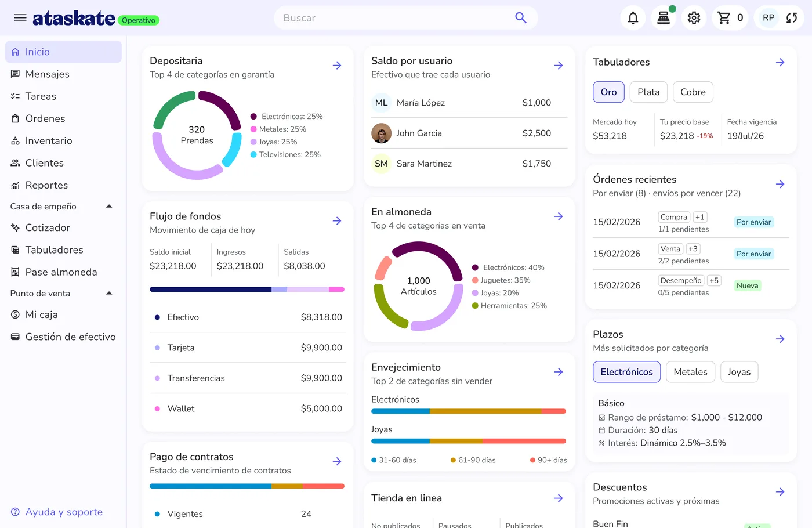Select Metales in Plazos

690,372
